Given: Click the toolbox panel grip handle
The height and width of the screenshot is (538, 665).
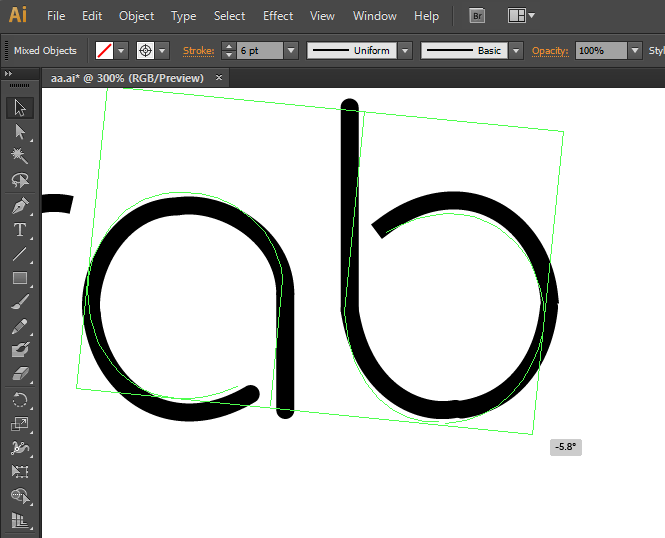Looking at the screenshot, I should point(20,86).
